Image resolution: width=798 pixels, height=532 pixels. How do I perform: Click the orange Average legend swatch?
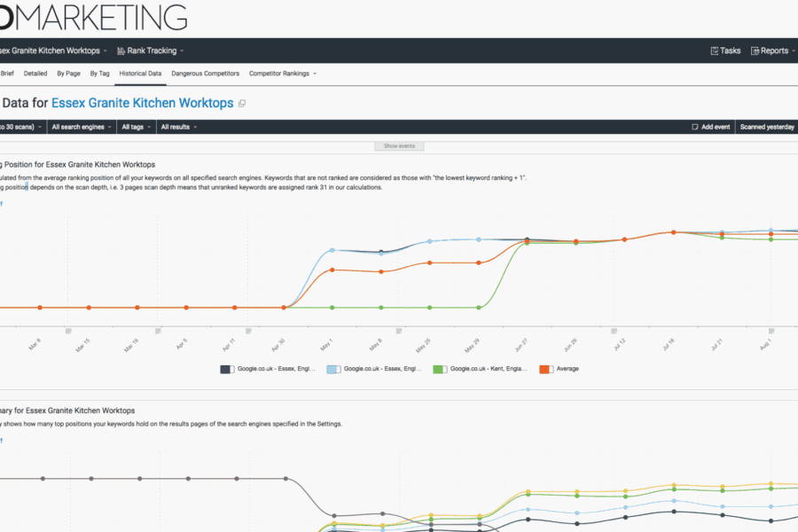click(545, 369)
